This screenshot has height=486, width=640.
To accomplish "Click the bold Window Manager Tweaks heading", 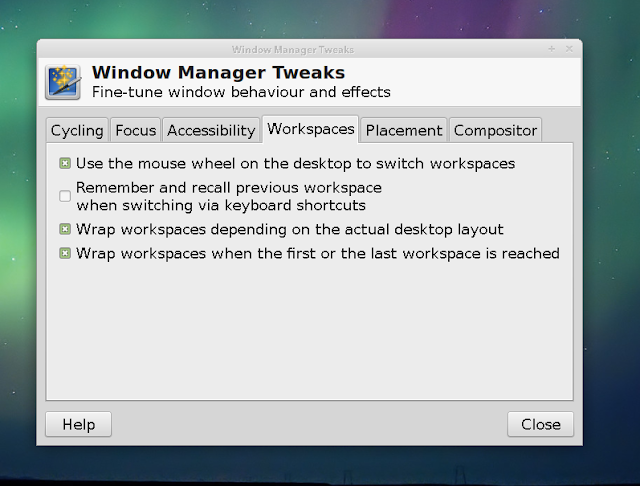I will [218, 73].
